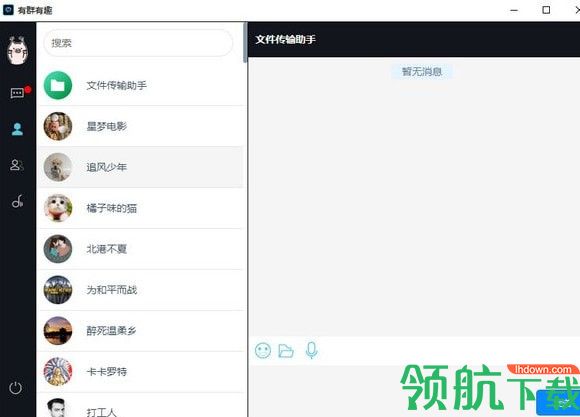This screenshot has width=580, height=417.
Task: Focus the 搜索 search field
Action: click(138, 43)
